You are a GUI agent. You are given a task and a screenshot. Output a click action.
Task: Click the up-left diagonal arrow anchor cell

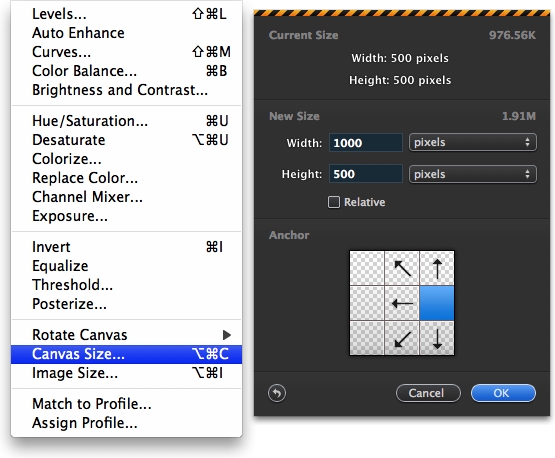pyautogui.click(x=402, y=268)
